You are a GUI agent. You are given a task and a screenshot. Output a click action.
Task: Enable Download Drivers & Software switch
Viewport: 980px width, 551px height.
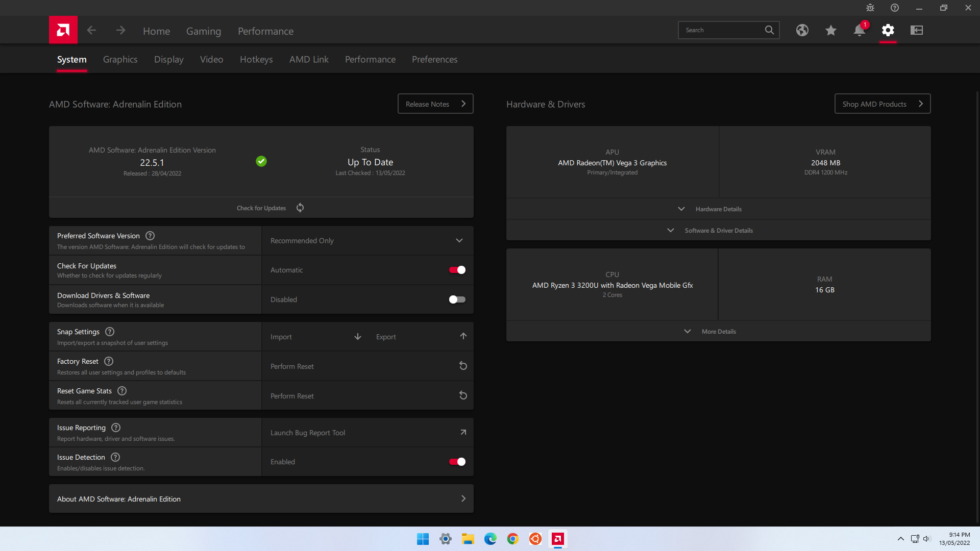457,299
